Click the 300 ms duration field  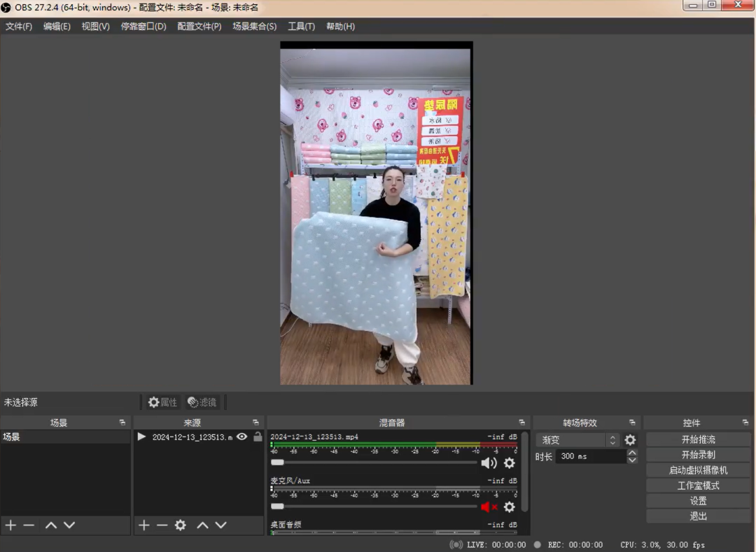pyautogui.click(x=591, y=456)
